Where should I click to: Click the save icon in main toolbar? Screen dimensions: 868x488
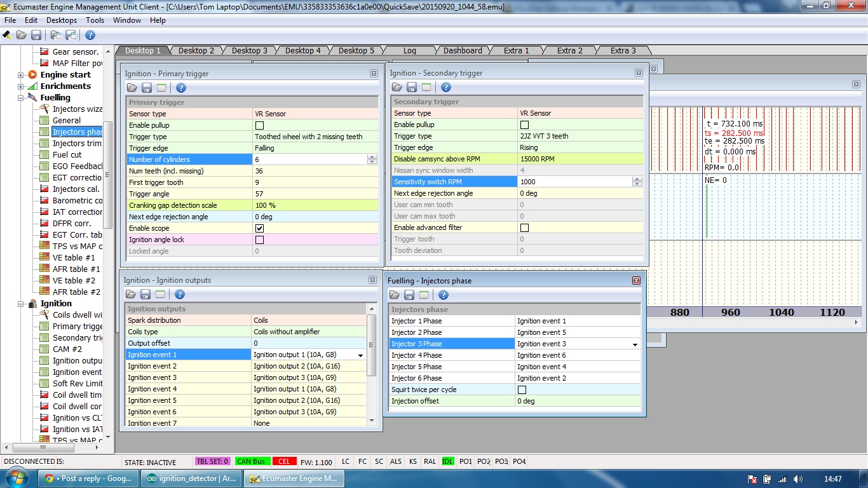click(36, 36)
